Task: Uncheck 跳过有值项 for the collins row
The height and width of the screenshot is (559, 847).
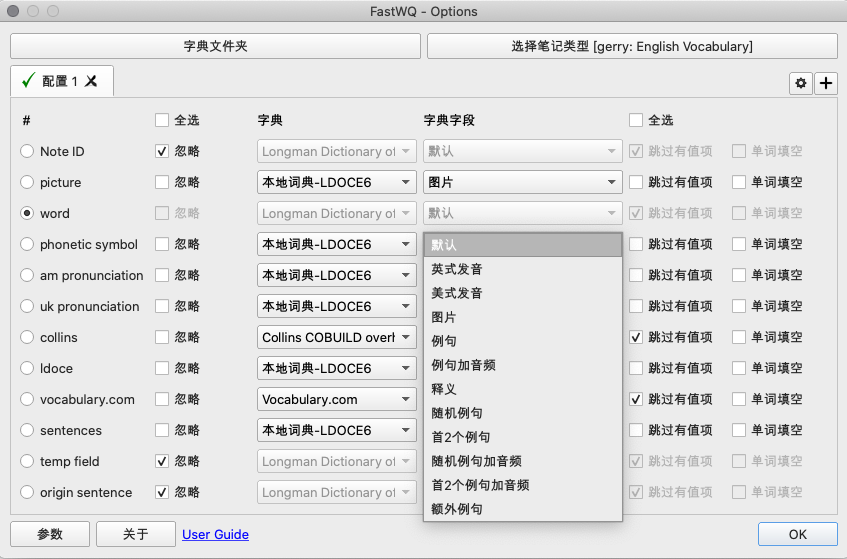Action: pyautogui.click(x=636, y=338)
